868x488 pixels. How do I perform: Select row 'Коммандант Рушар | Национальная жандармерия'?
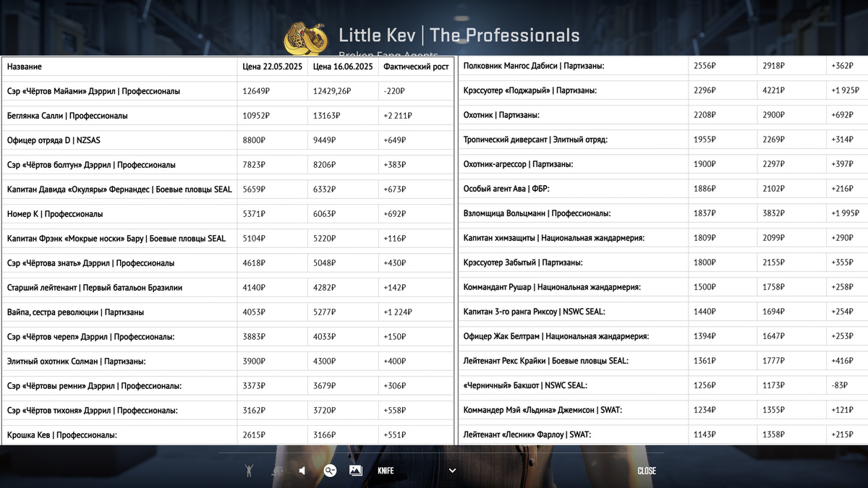click(x=663, y=287)
